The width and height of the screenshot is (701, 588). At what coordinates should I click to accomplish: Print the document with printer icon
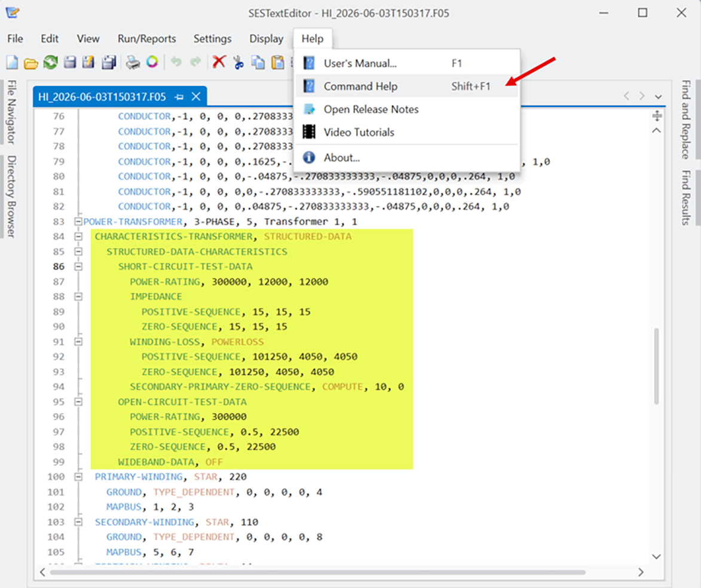coord(133,62)
